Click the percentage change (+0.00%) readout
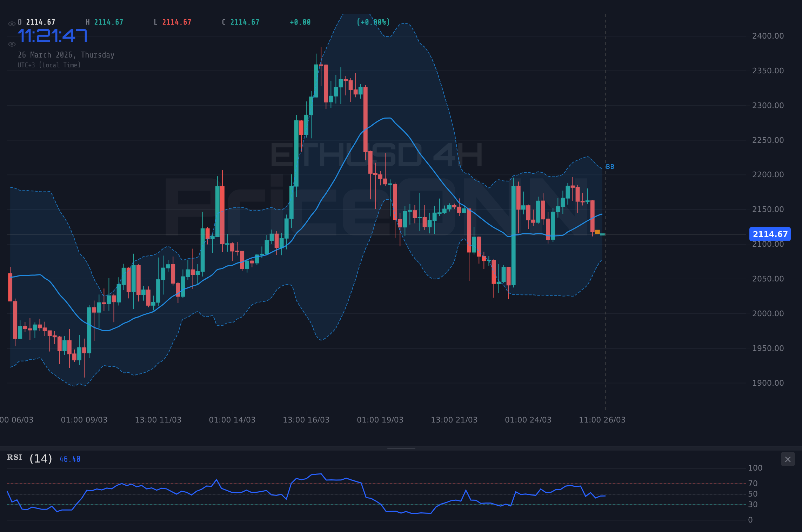 pos(373,22)
